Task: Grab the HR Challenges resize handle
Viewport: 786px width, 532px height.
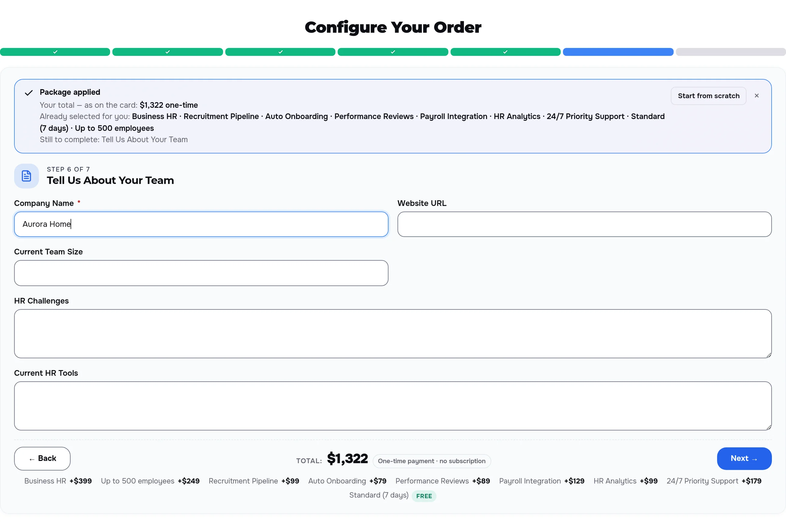Action: click(x=768, y=355)
